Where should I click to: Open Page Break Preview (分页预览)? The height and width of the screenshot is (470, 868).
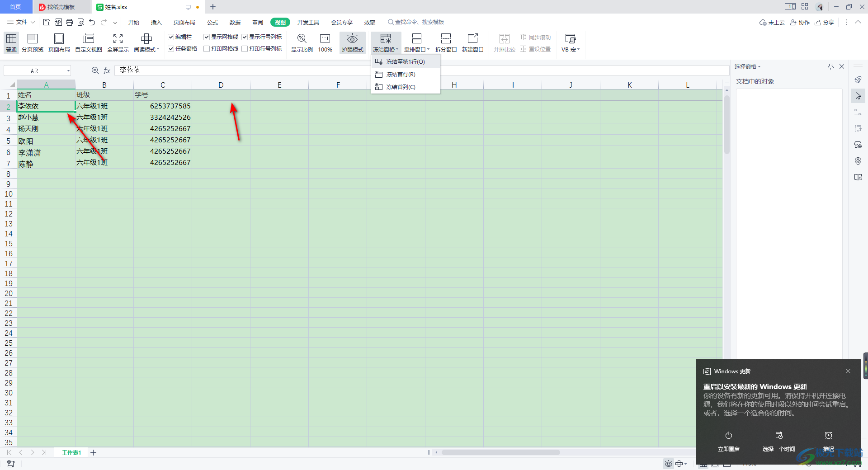tap(33, 43)
